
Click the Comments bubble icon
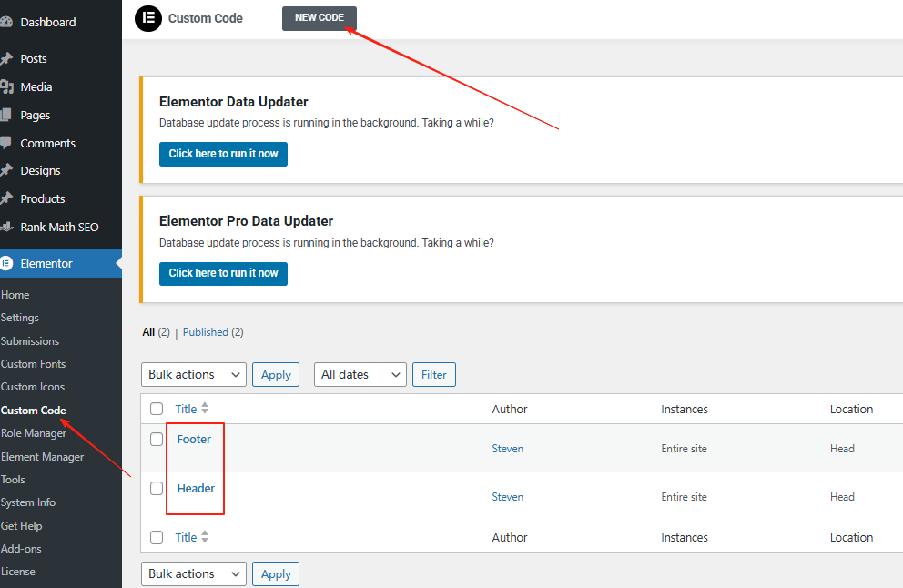point(5,144)
